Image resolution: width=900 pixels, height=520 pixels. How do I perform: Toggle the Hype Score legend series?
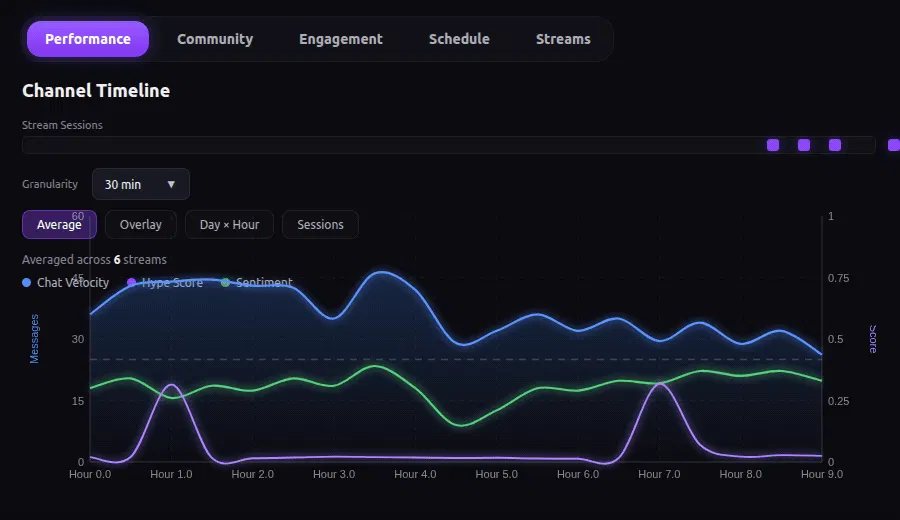point(165,282)
